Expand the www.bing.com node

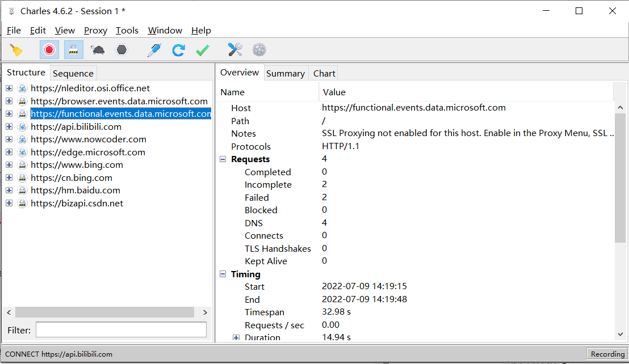pyautogui.click(x=9, y=164)
